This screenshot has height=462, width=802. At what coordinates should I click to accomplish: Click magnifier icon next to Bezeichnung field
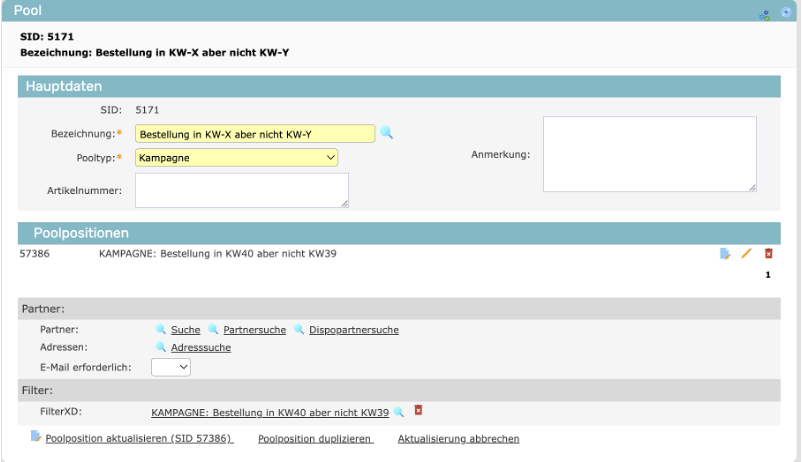tap(387, 132)
